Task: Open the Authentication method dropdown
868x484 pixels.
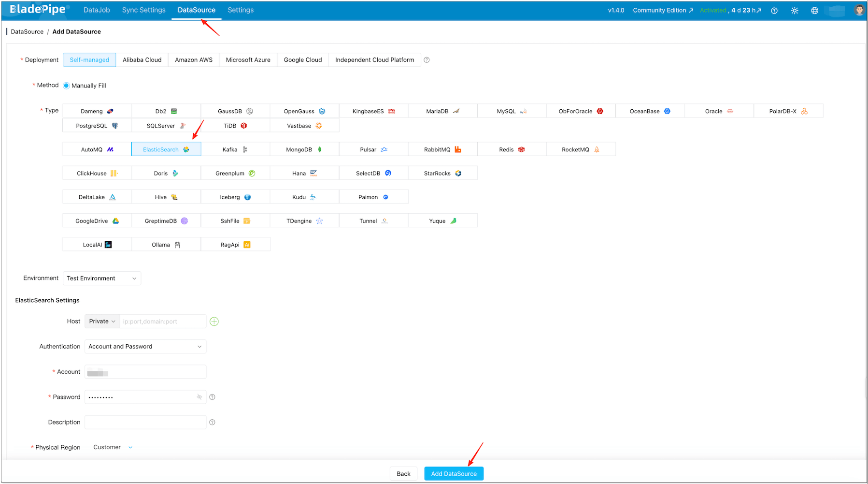Action: pyautogui.click(x=144, y=346)
